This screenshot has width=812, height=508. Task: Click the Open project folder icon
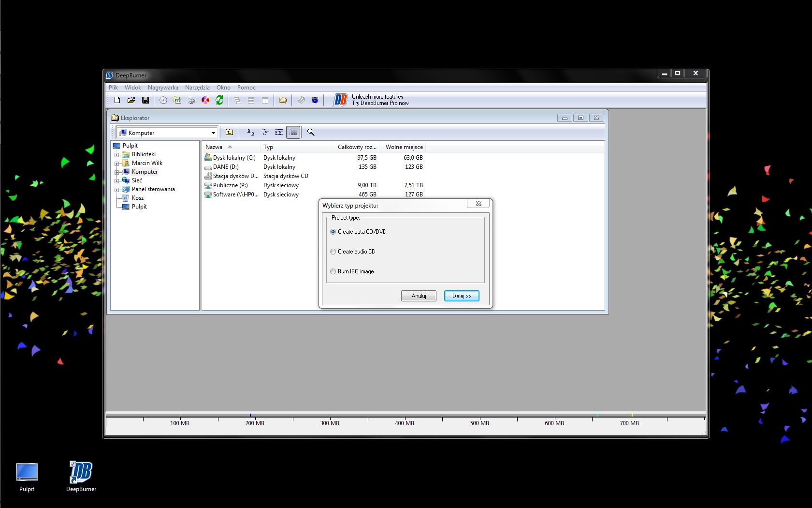[131, 100]
